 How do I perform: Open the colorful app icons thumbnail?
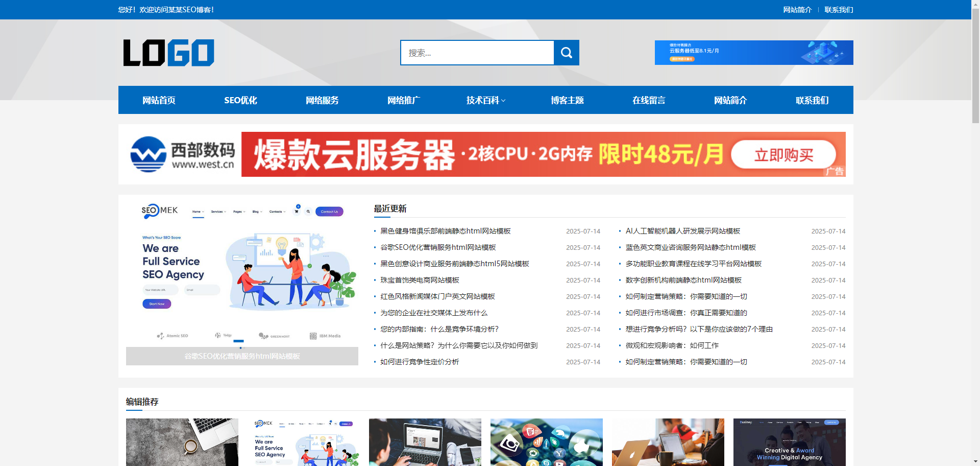(547, 442)
